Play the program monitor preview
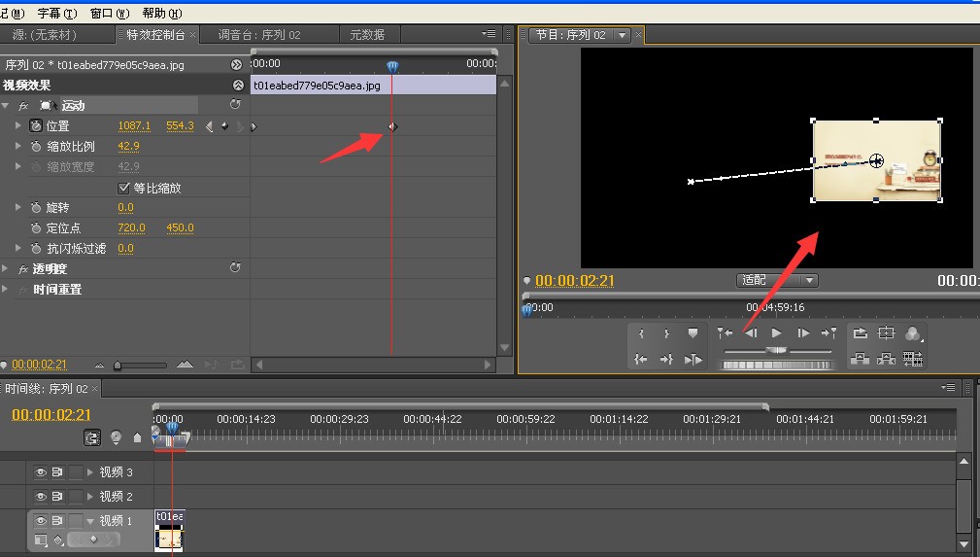Screen dimensions: 980x557 point(776,333)
